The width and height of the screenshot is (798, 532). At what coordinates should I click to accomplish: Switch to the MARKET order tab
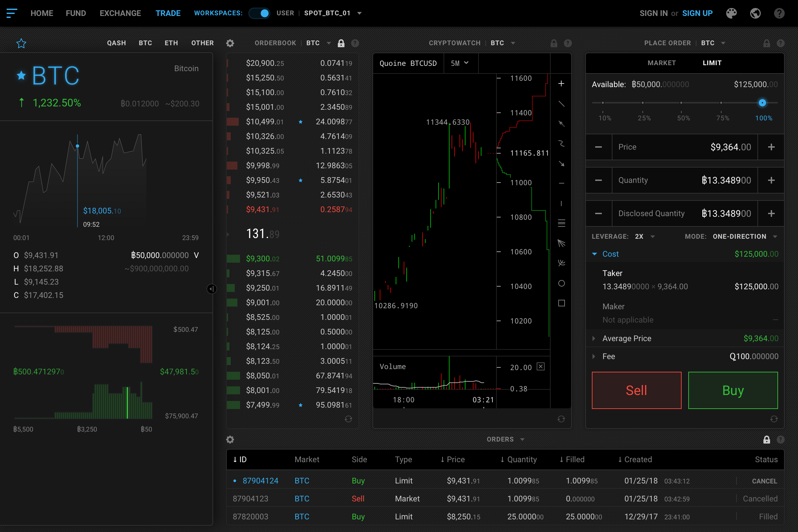point(661,63)
